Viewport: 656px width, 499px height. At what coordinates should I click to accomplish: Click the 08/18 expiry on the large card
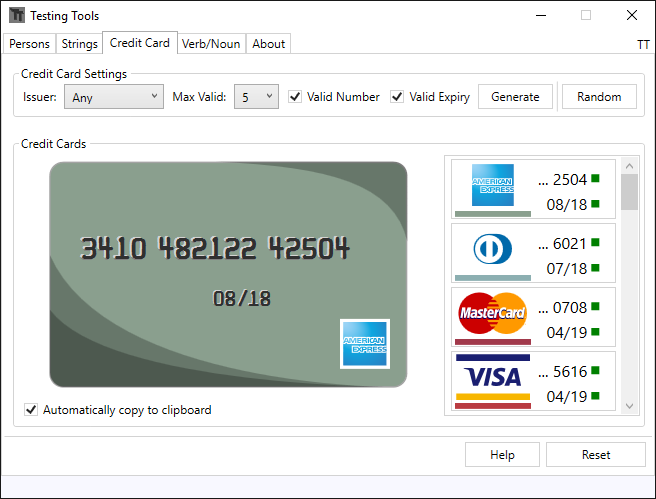[x=242, y=299]
